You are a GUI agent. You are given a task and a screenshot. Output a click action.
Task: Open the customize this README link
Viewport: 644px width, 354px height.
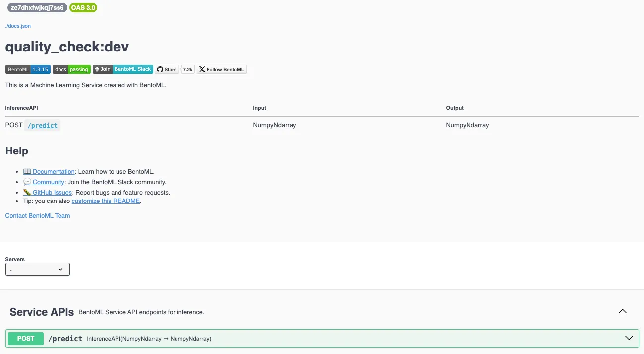(x=106, y=201)
